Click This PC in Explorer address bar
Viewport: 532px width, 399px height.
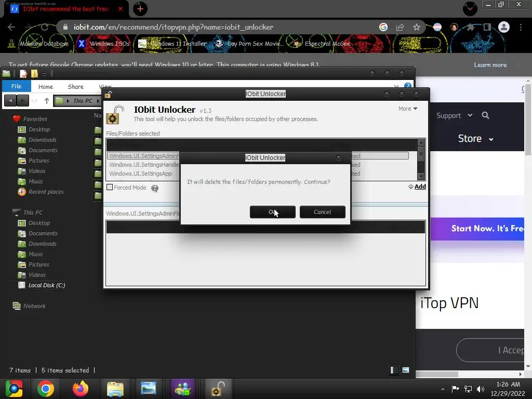tap(83, 101)
